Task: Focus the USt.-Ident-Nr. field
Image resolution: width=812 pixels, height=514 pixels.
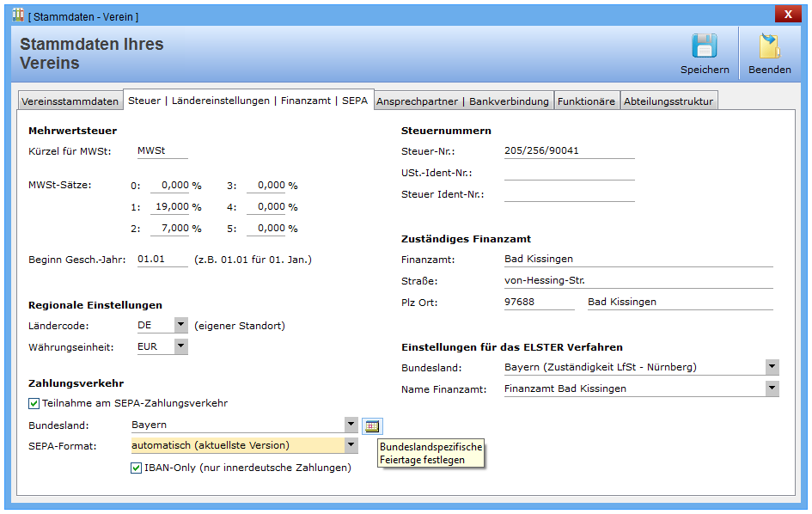Action: (x=569, y=173)
